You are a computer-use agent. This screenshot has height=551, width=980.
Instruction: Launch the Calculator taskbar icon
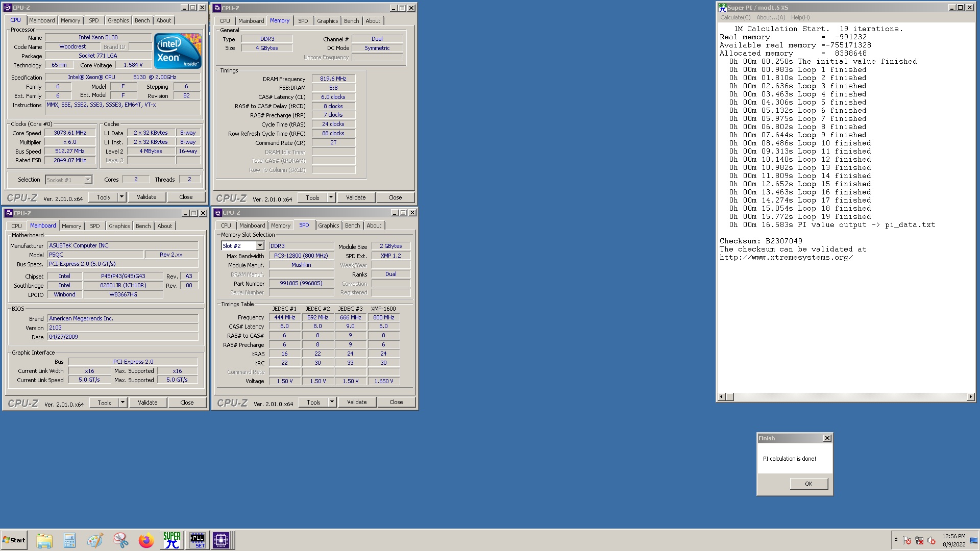coord(69,540)
